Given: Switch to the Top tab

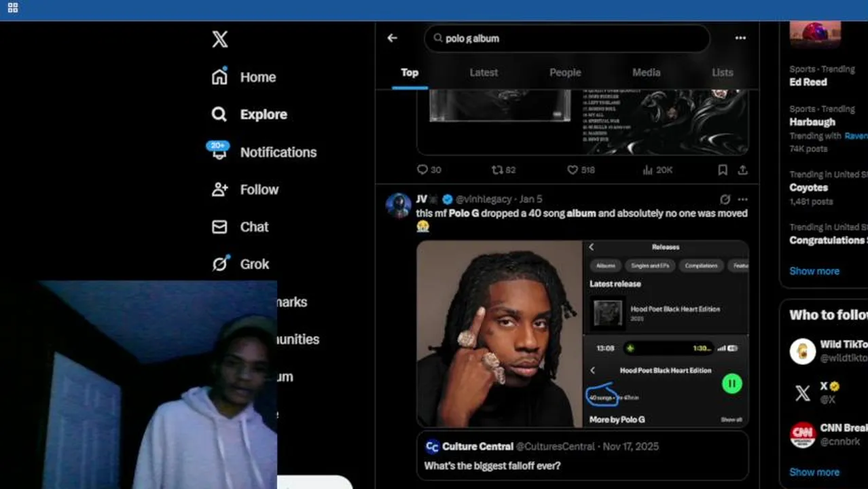Looking at the screenshot, I should [410, 73].
